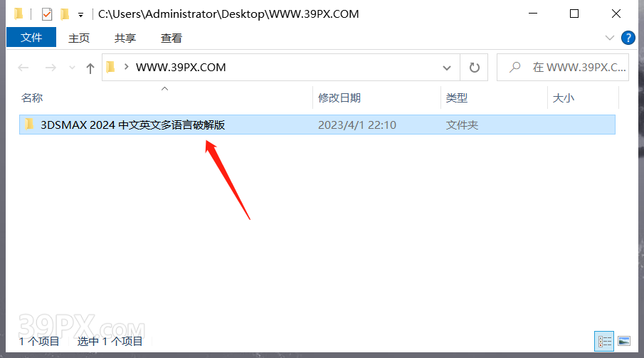Switch to large icons view in status bar

point(624,341)
